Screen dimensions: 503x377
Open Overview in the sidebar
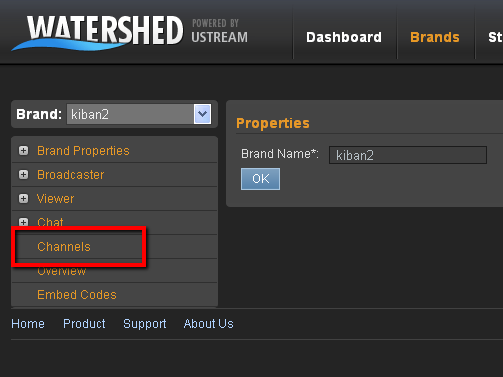[x=62, y=271]
